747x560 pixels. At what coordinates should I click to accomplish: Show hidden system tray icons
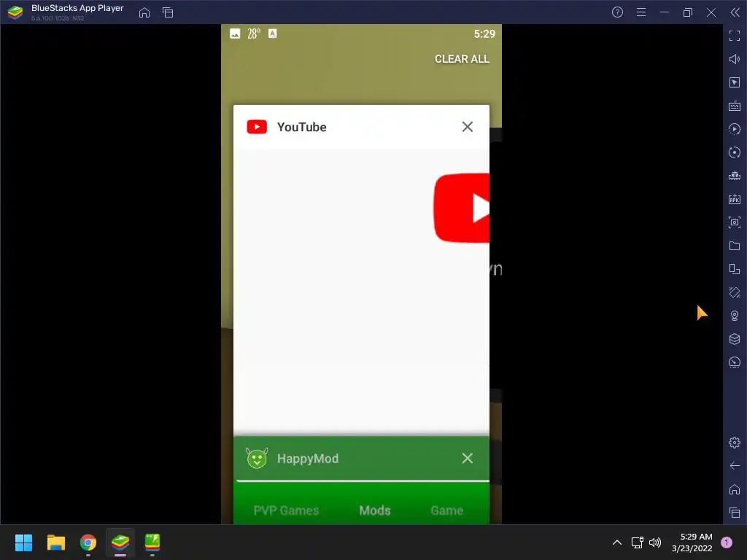[x=617, y=542]
